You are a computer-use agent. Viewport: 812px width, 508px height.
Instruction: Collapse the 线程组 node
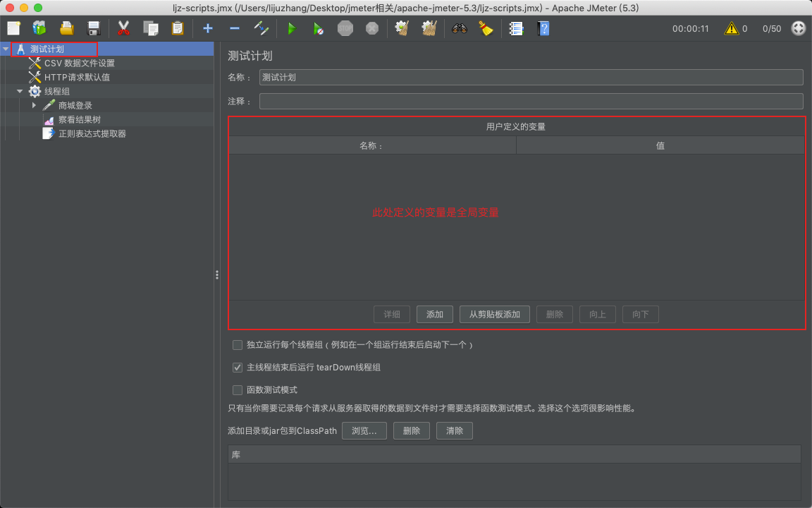20,90
